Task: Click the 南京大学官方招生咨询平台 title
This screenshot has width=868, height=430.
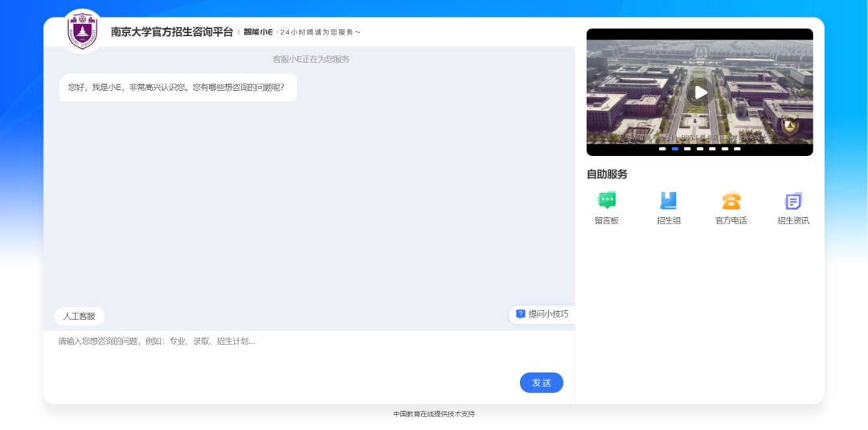Action: [172, 32]
